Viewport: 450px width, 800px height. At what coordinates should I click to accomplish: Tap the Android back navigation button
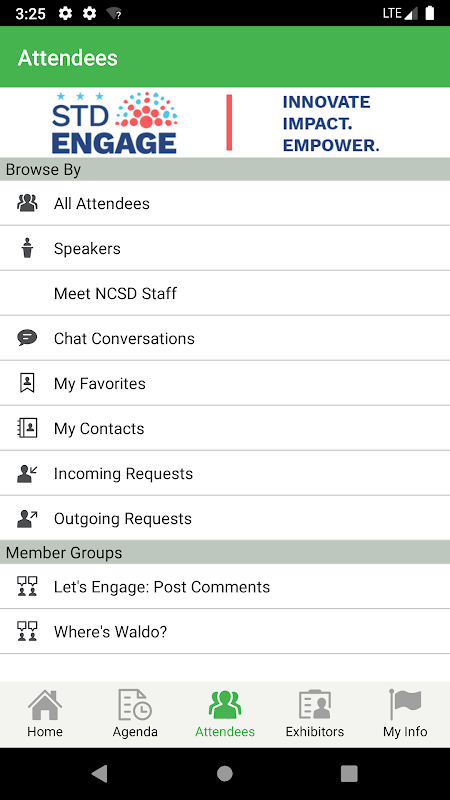pos(99,773)
